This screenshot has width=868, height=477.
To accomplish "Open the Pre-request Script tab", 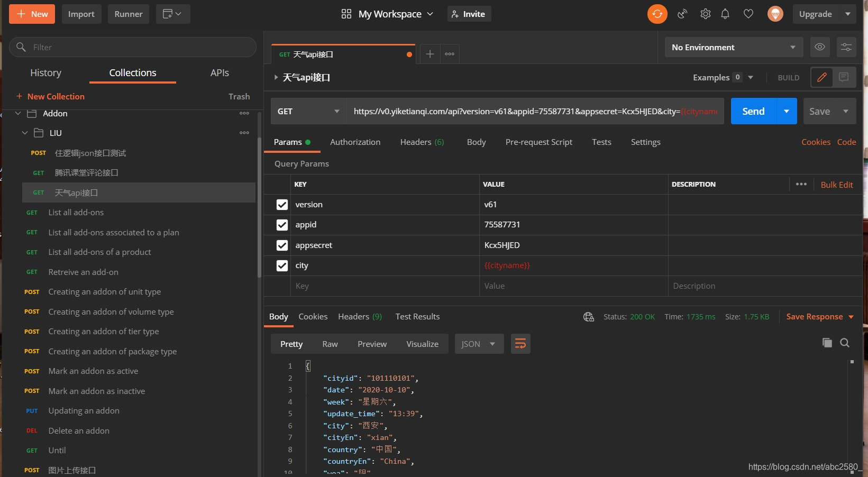I will click(x=538, y=142).
